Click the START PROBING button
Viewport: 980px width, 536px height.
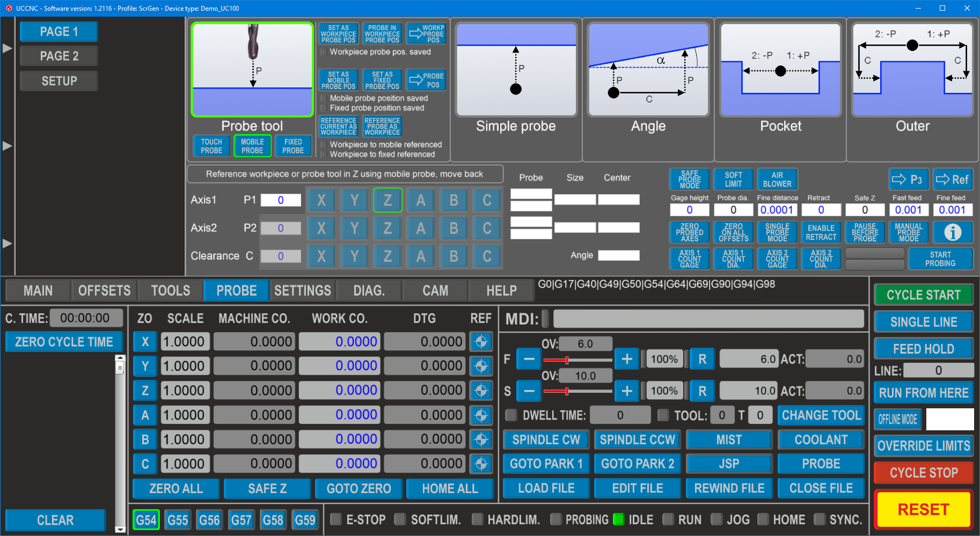940,259
